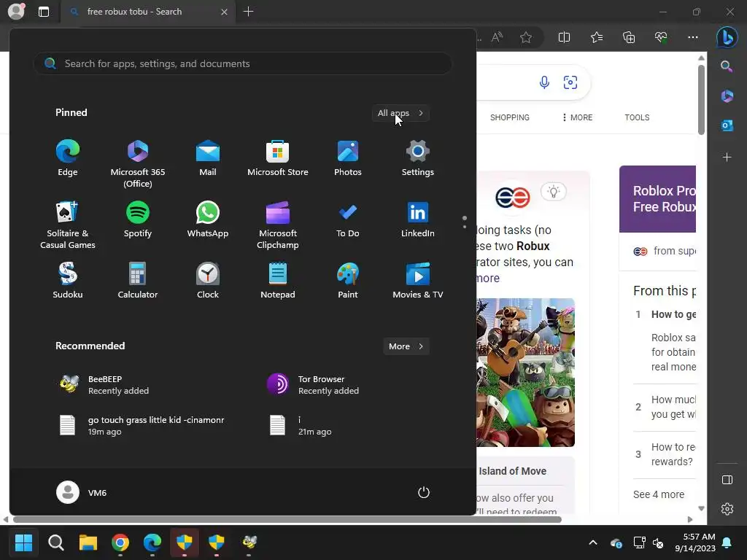This screenshot has height=560, width=747.
Task: Start voice search with microphone icon
Action: pos(544,82)
